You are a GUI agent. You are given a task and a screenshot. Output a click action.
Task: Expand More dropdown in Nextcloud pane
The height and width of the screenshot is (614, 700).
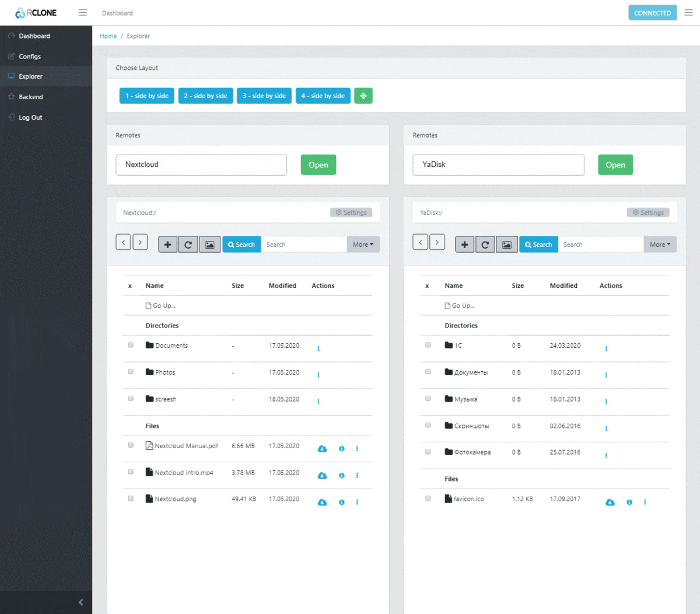[x=363, y=245]
